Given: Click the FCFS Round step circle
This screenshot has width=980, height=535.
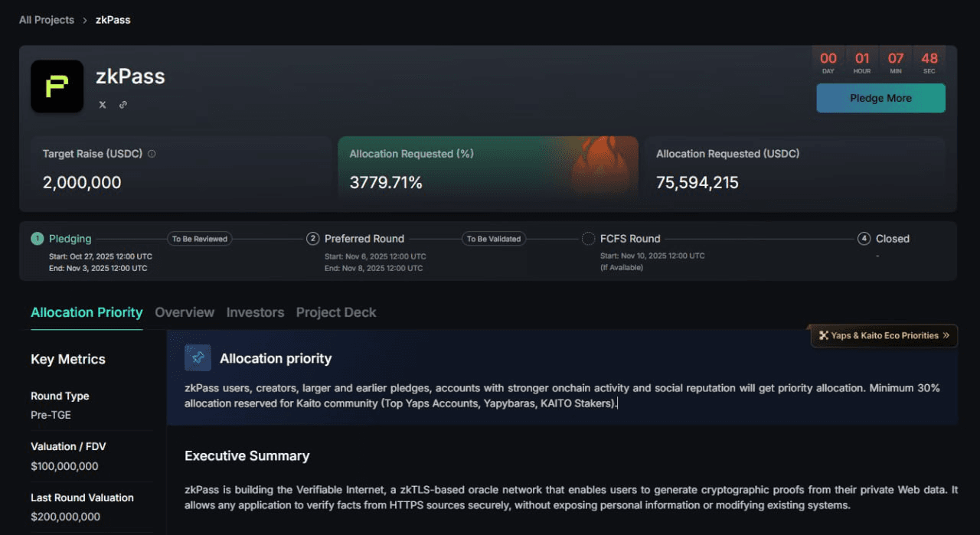Looking at the screenshot, I should [588, 239].
